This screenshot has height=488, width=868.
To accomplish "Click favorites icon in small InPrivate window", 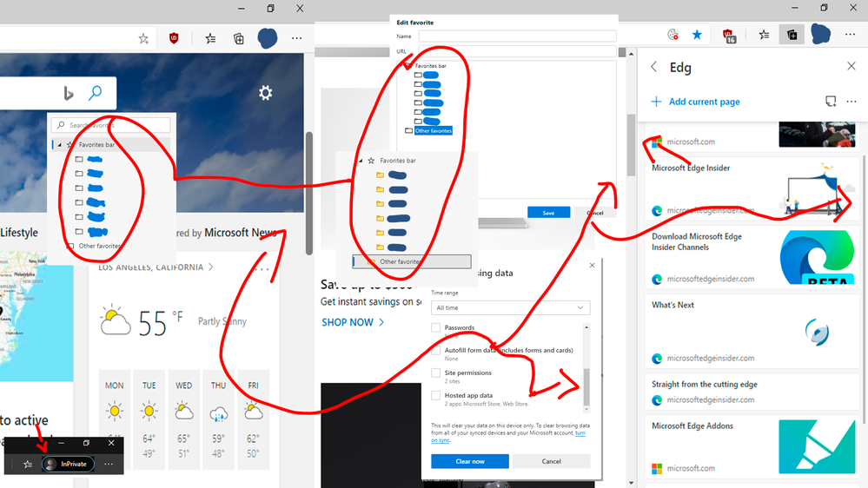I will click(x=28, y=465).
